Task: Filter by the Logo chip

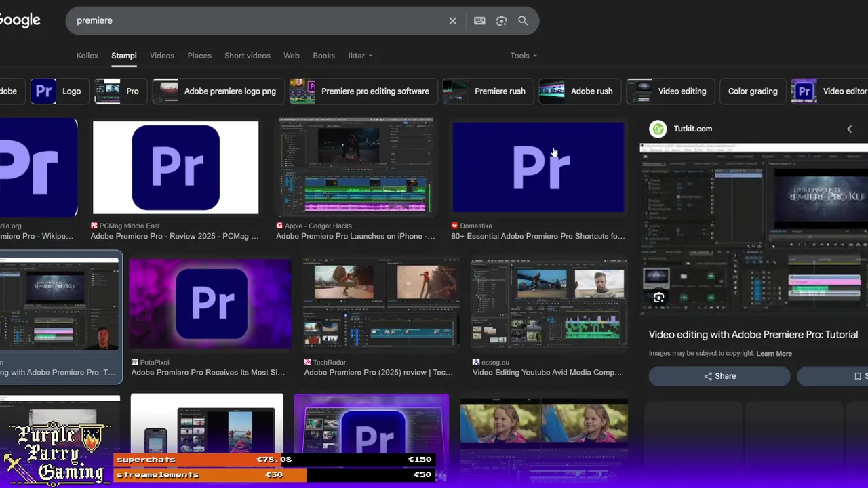Action: point(60,91)
